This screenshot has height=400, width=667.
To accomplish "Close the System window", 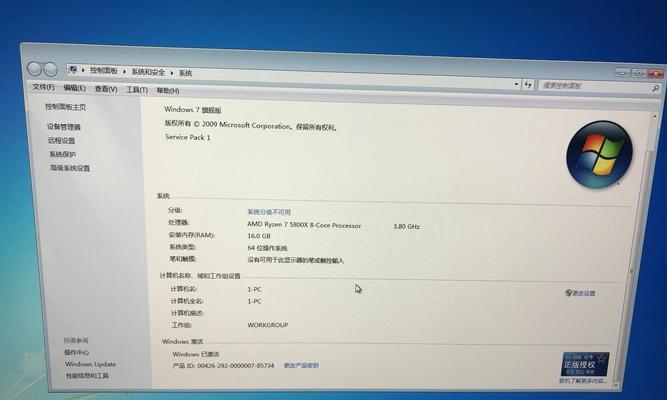I will pos(656,73).
